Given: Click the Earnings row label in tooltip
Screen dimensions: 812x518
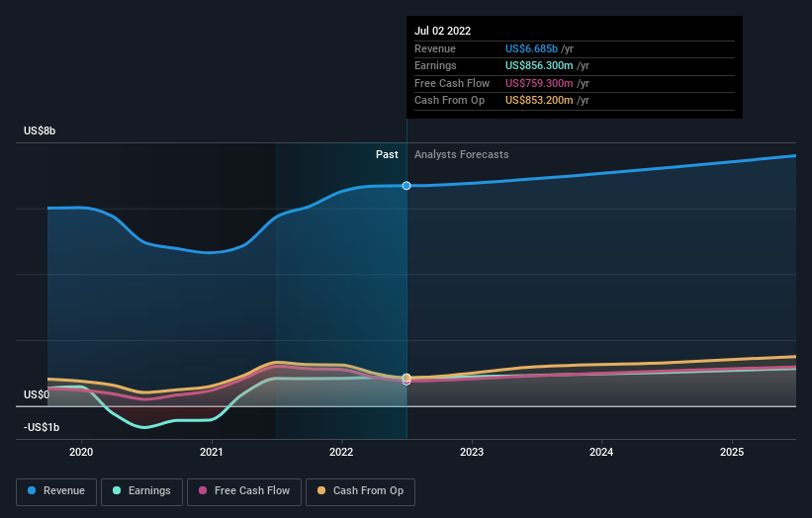Looking at the screenshot, I should pos(435,65).
